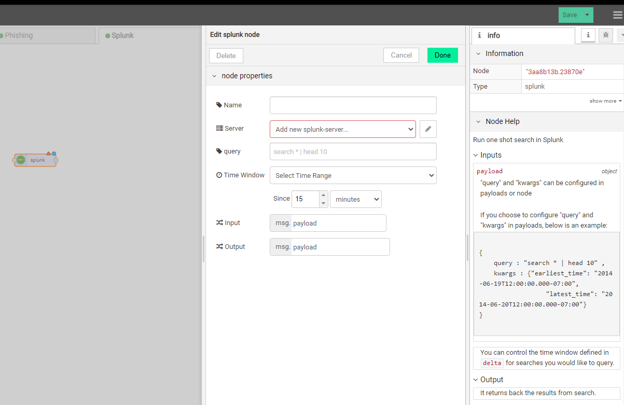Open the sidebar tabs overflow arrow
The image size is (624, 405).
point(621,35)
